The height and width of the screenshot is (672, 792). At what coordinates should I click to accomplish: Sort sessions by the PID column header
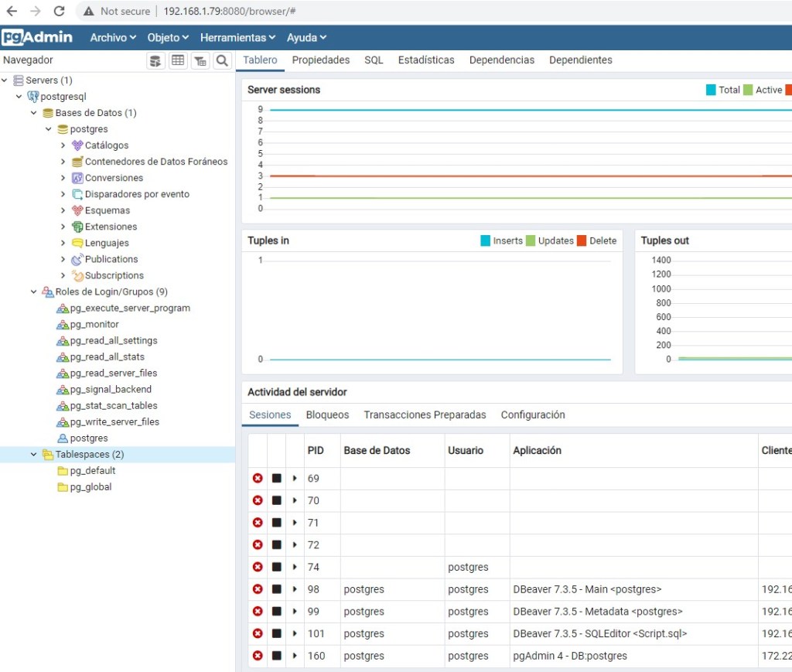(x=316, y=450)
